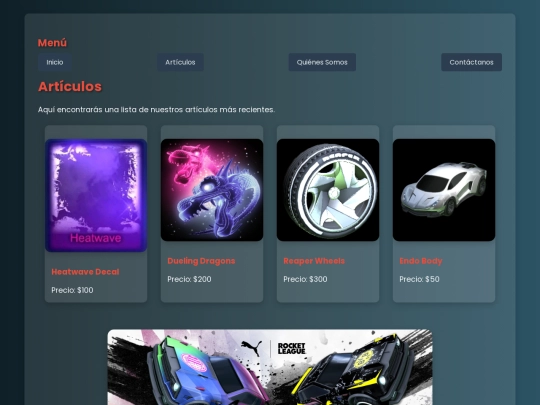Go to the Artículos menu item
The height and width of the screenshot is (405, 540).
click(180, 62)
